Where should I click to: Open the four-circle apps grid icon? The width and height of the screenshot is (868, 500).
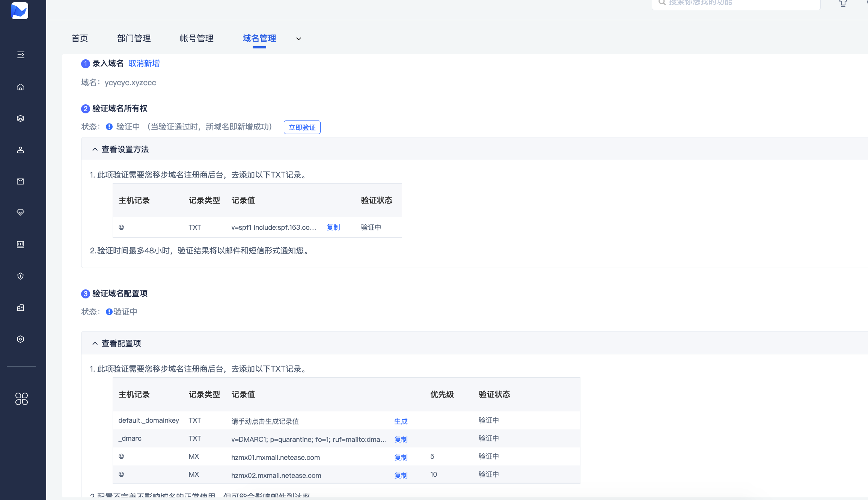click(x=21, y=399)
